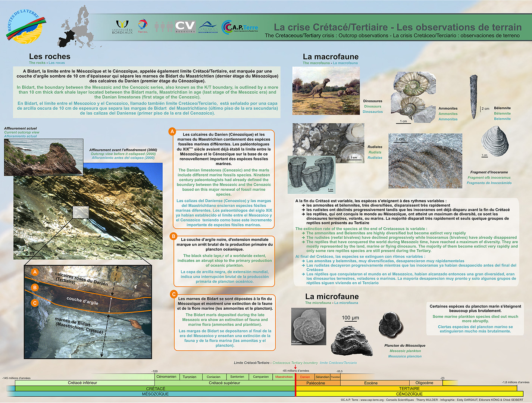Viewport: 532px width, 403px height.
Task: Click the CV associés logo
Action: coord(185,26)
